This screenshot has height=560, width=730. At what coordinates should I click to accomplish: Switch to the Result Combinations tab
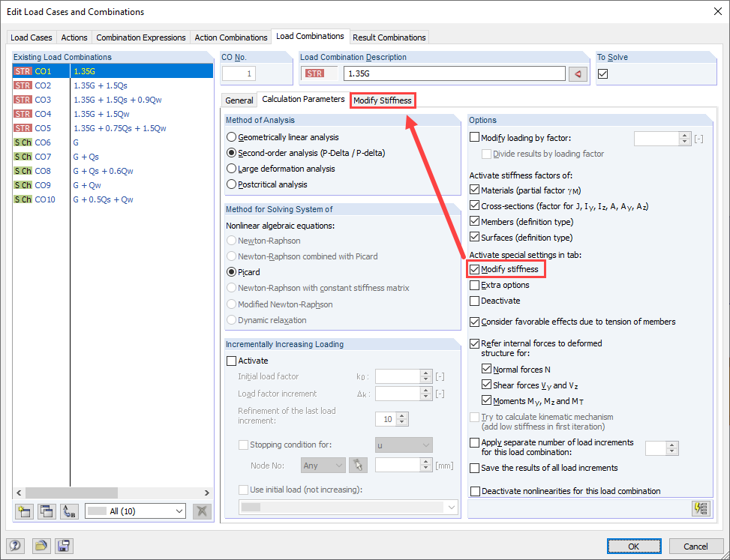point(389,36)
